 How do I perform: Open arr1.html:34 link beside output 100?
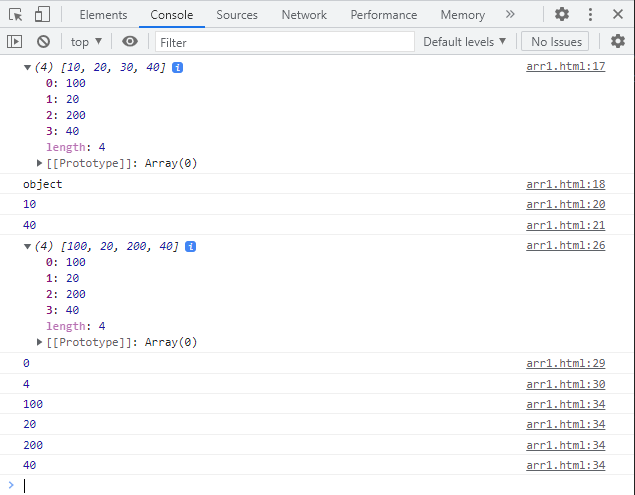(565, 404)
